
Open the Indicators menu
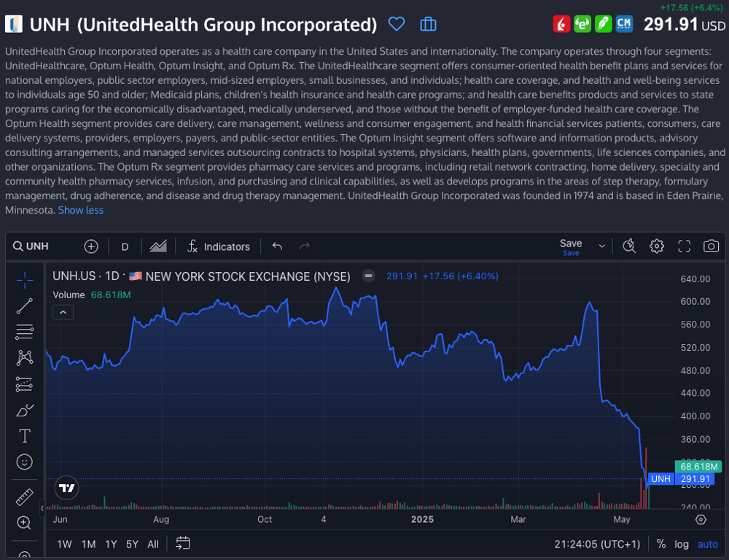(218, 246)
